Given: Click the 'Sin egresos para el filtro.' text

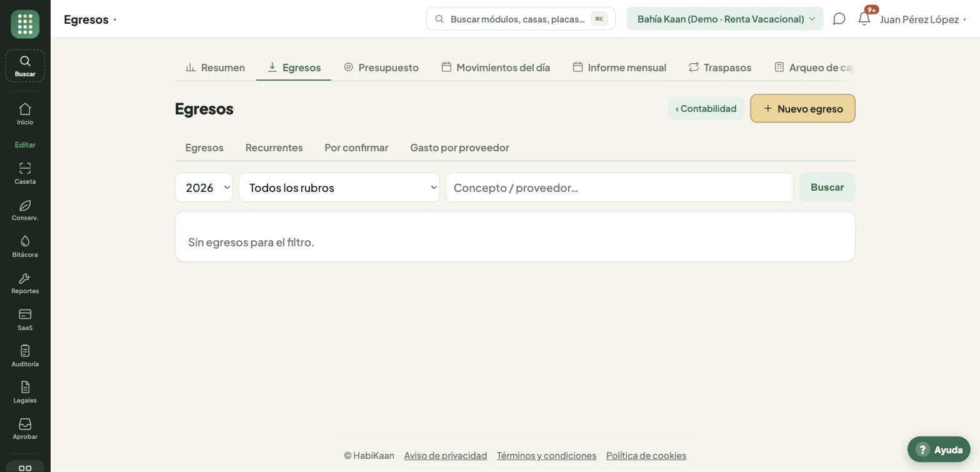Looking at the screenshot, I should pos(251,242).
